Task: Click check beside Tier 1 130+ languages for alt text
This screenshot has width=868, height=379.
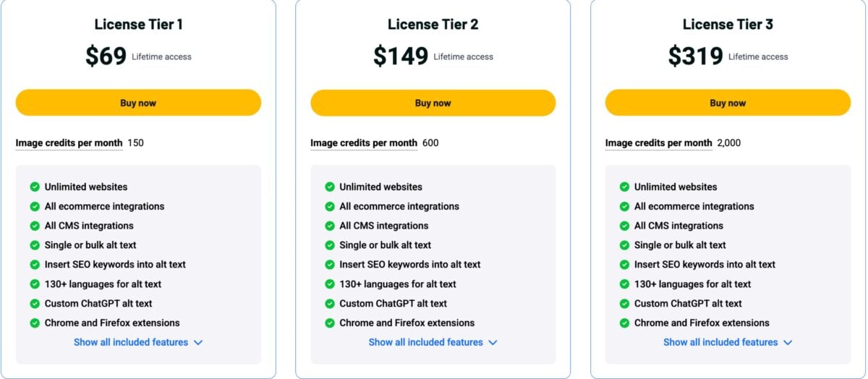Action: (x=35, y=284)
